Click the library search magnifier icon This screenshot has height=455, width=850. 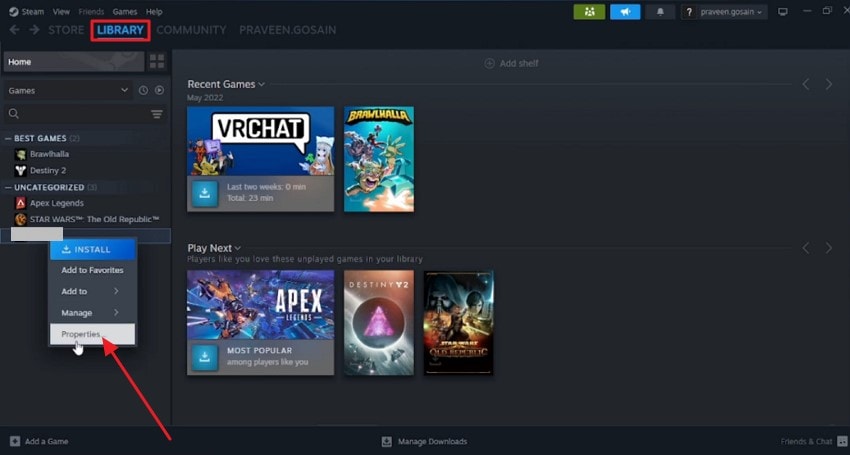click(x=14, y=114)
